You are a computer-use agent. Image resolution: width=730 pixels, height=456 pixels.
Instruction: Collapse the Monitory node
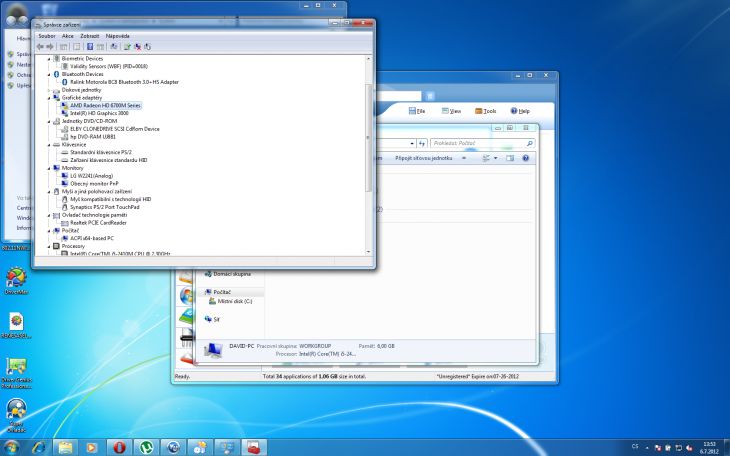49,168
